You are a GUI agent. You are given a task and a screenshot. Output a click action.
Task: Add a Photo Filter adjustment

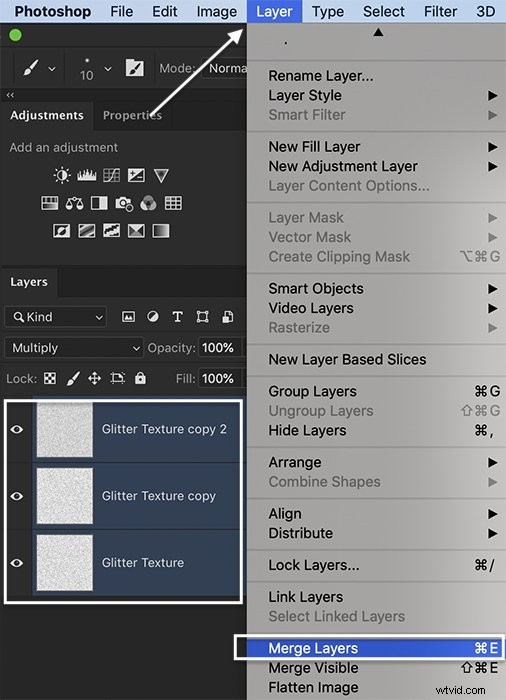pyautogui.click(x=124, y=204)
